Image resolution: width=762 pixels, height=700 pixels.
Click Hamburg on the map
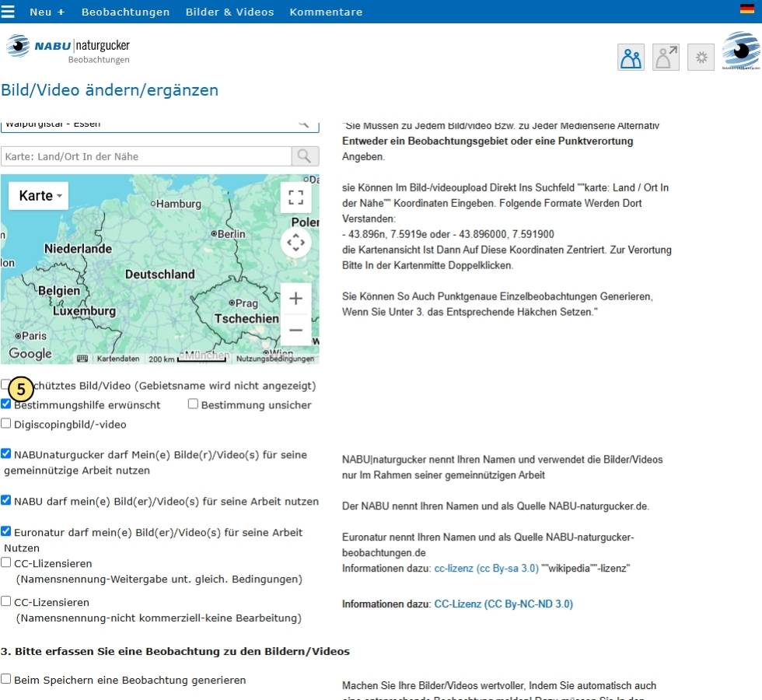coord(176,204)
